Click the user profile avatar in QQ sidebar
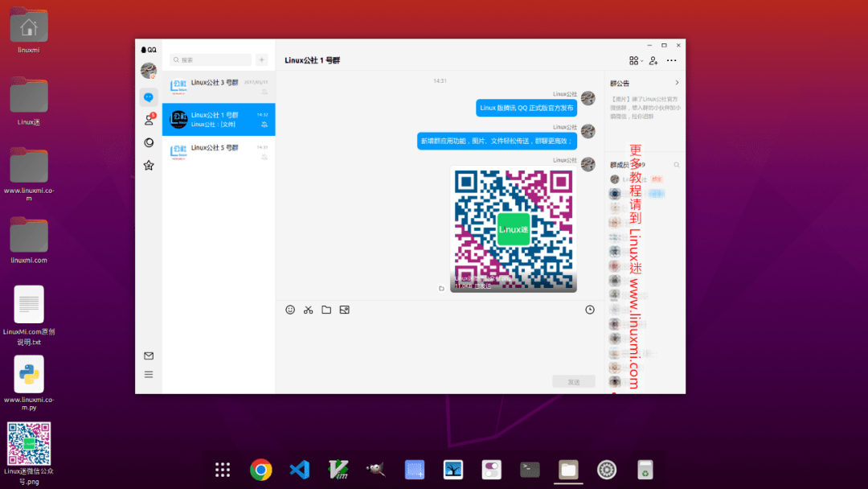Image resolution: width=868 pixels, height=489 pixels. pyautogui.click(x=149, y=71)
